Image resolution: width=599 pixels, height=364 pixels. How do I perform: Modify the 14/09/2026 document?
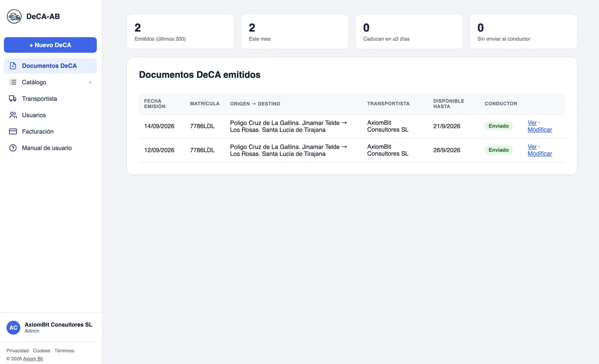(x=540, y=129)
